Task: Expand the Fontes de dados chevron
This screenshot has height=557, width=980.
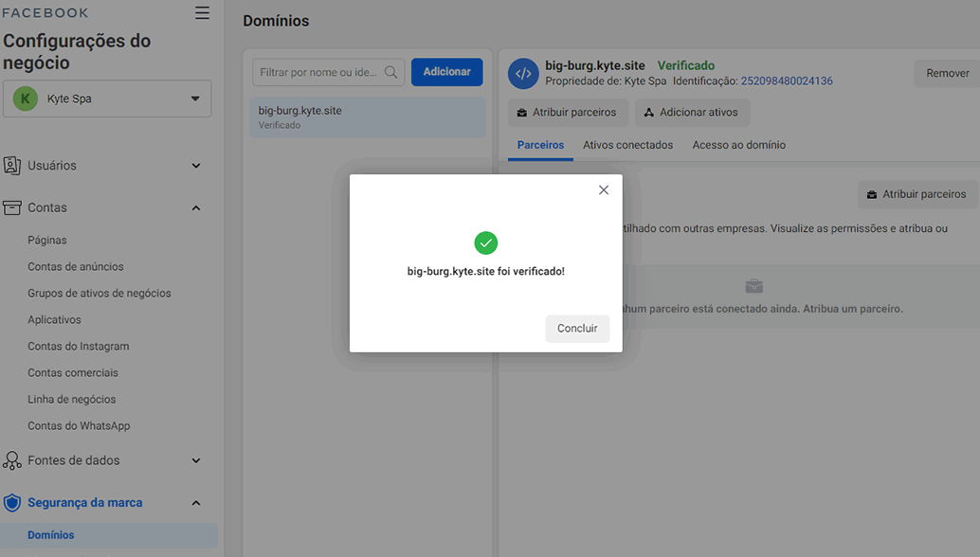Action: point(196,460)
